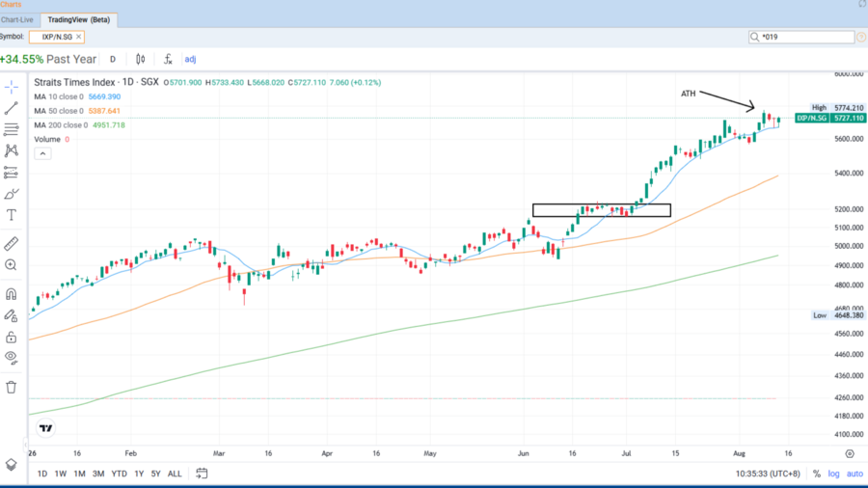868x488 pixels.
Task: Set time range to 1D
Action: (x=42, y=474)
